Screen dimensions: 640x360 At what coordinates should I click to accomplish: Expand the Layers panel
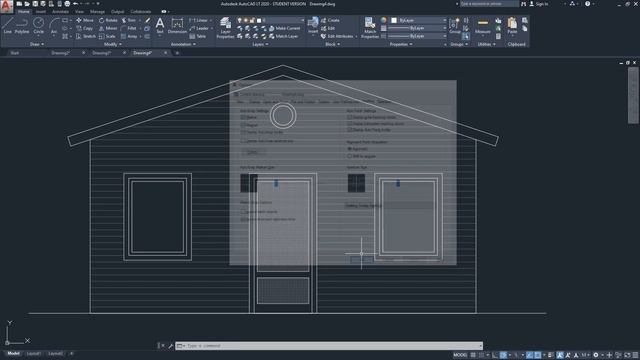(x=260, y=44)
